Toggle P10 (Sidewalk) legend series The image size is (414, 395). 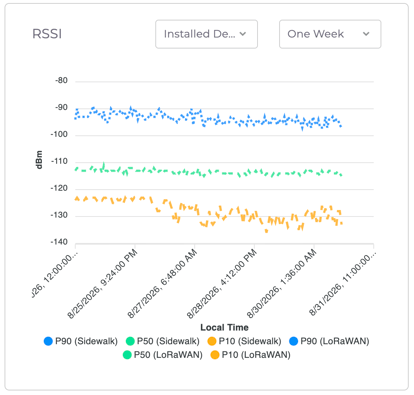(244, 341)
